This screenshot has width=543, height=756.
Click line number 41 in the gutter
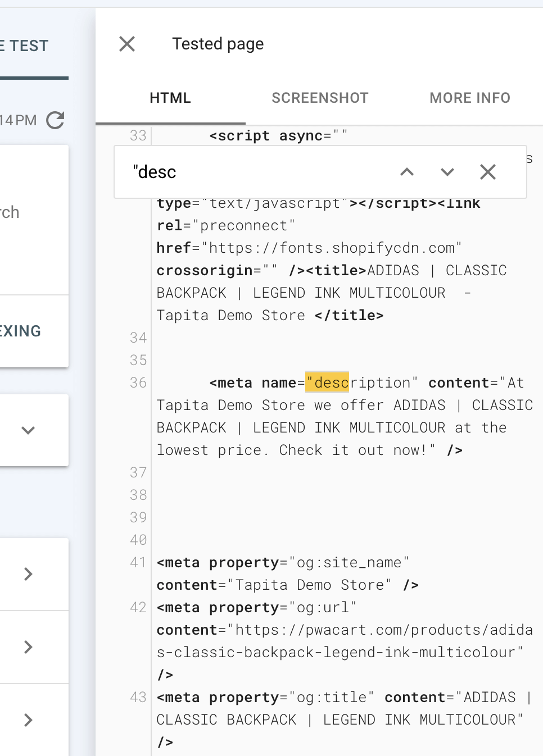[138, 562]
